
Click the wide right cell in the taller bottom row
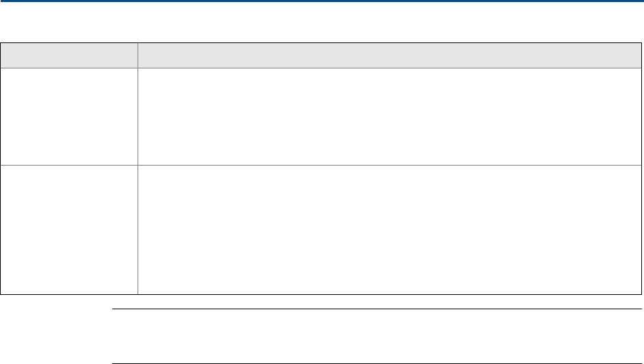389,230
